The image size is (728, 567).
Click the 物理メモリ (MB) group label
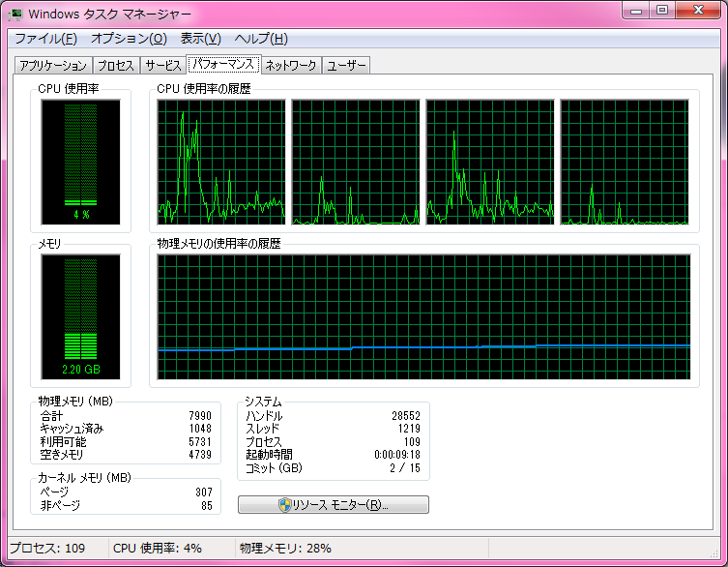(75, 402)
